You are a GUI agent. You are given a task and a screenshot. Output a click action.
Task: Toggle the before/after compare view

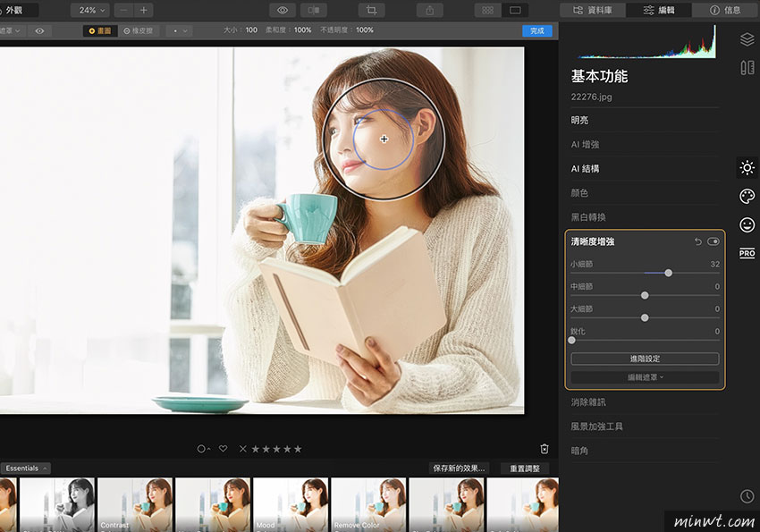point(314,10)
